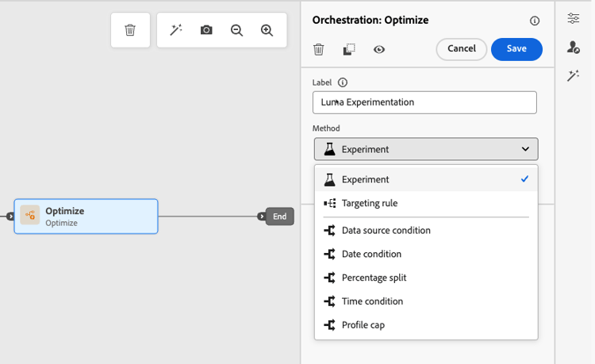This screenshot has width=595, height=364.
Task: Take a canvas snapshot with camera icon
Action: 206,31
